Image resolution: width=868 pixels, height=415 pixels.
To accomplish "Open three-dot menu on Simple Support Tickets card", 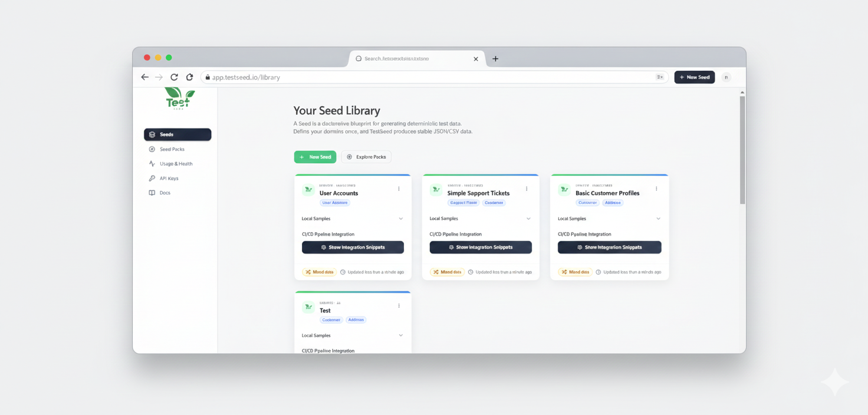I will tap(527, 189).
